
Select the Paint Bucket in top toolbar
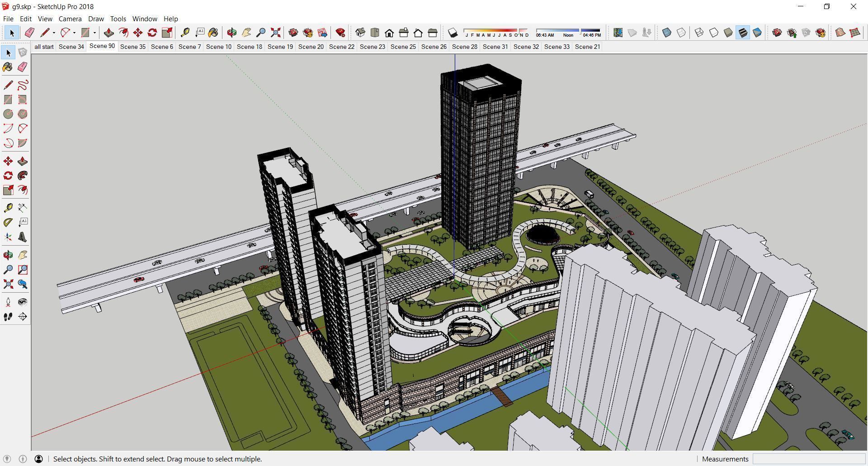click(213, 33)
